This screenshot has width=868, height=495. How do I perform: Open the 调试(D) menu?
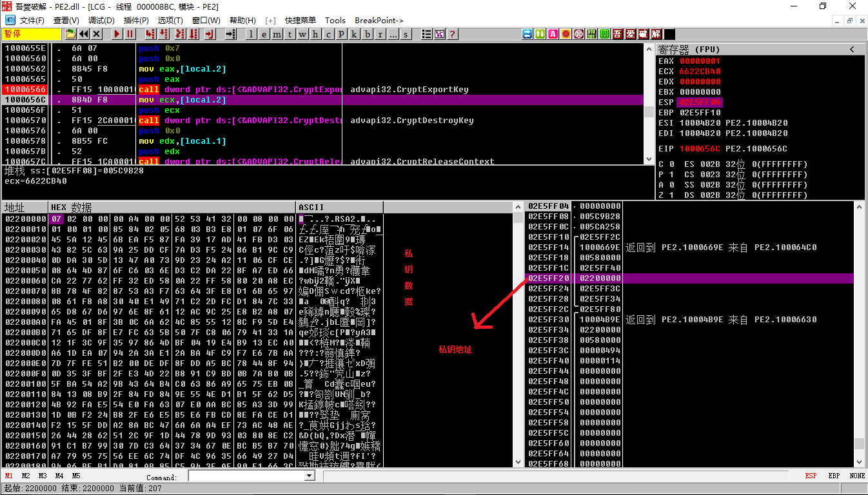pyautogui.click(x=101, y=20)
